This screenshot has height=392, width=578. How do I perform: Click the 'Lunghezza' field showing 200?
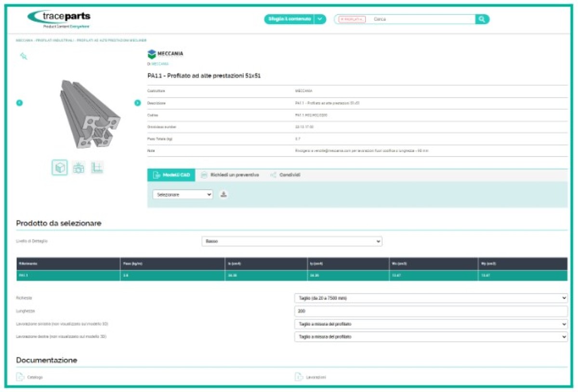(431, 311)
